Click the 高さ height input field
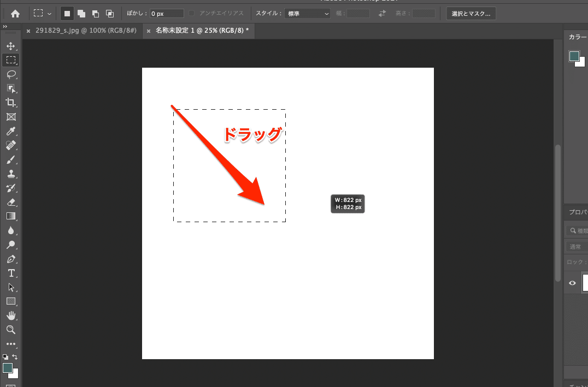 pyautogui.click(x=424, y=14)
